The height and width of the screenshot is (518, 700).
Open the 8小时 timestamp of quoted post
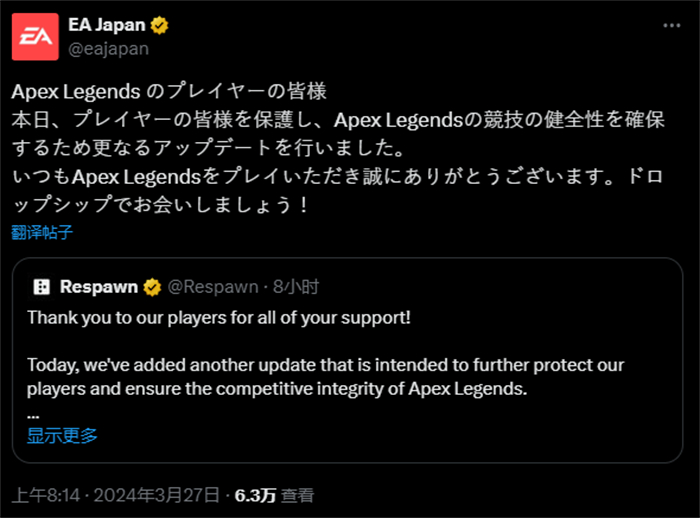point(296,287)
